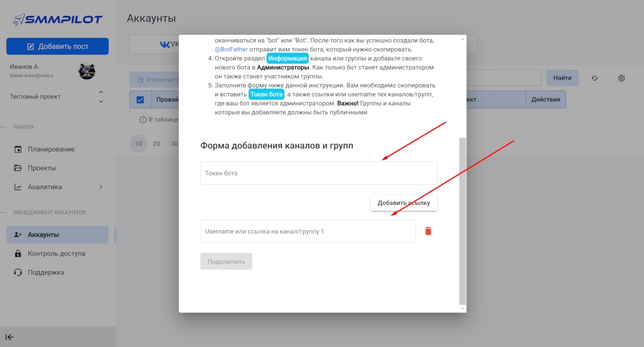Screen dimensions: 644x347
Task: Open Поддержка in the sidebar
Action: coord(57,272)
